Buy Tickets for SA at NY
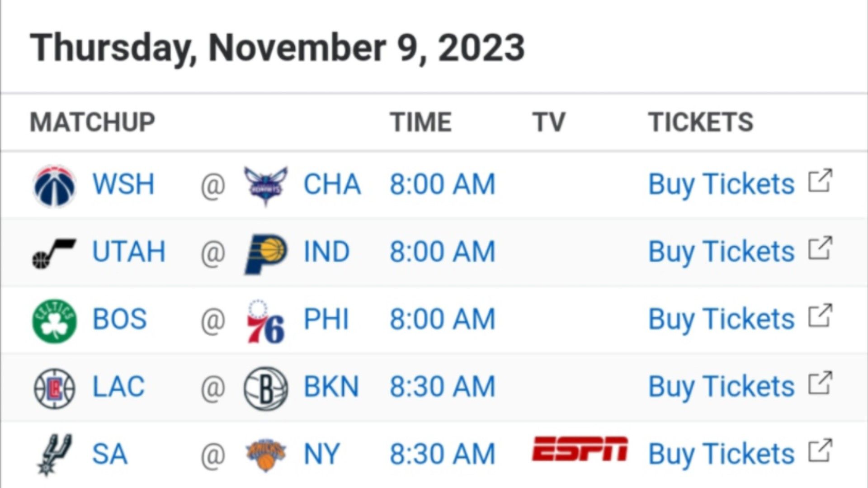868x488 pixels. [721, 454]
